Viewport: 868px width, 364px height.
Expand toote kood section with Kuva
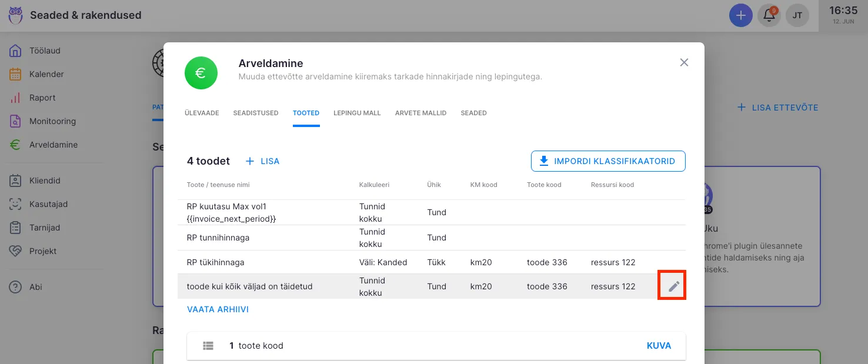(x=659, y=346)
